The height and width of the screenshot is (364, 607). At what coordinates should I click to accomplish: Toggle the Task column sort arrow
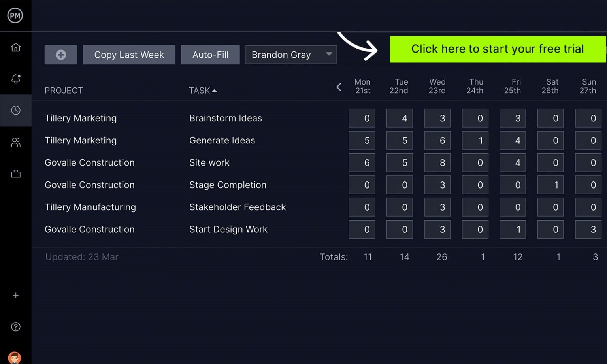pos(215,90)
